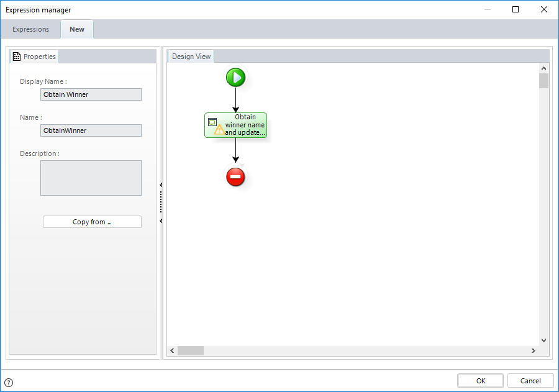Click the task type icon in activity
The width and height of the screenshot is (559, 392).
[x=212, y=122]
